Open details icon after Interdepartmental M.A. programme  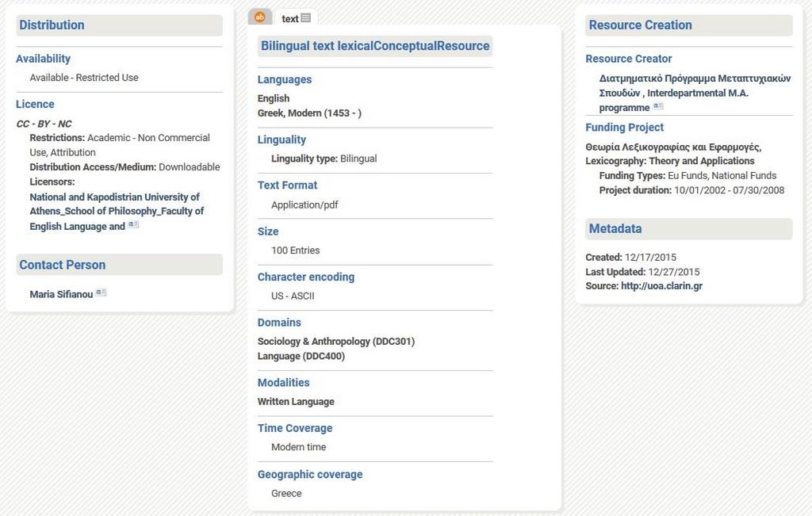click(x=658, y=106)
